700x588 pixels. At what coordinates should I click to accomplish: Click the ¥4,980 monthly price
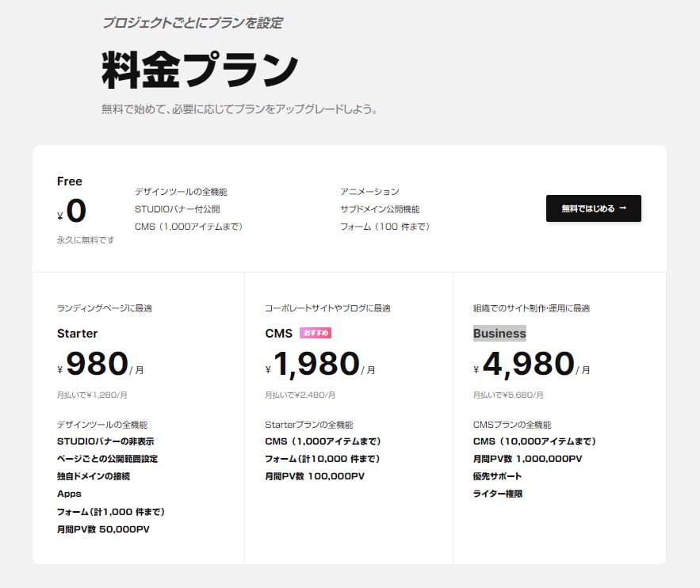click(532, 364)
